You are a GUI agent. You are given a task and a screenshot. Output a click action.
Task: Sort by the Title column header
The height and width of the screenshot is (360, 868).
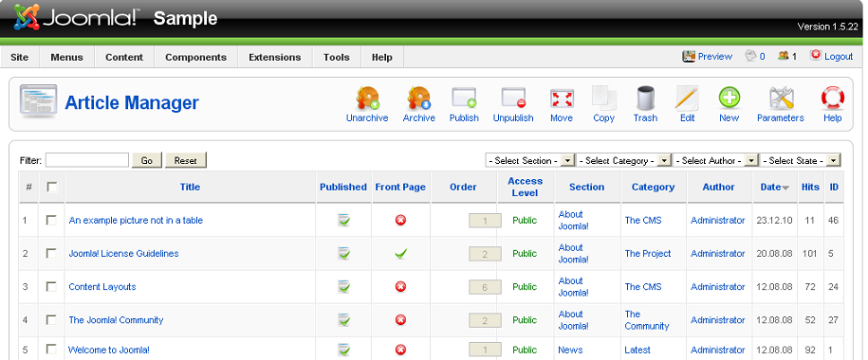[190, 187]
